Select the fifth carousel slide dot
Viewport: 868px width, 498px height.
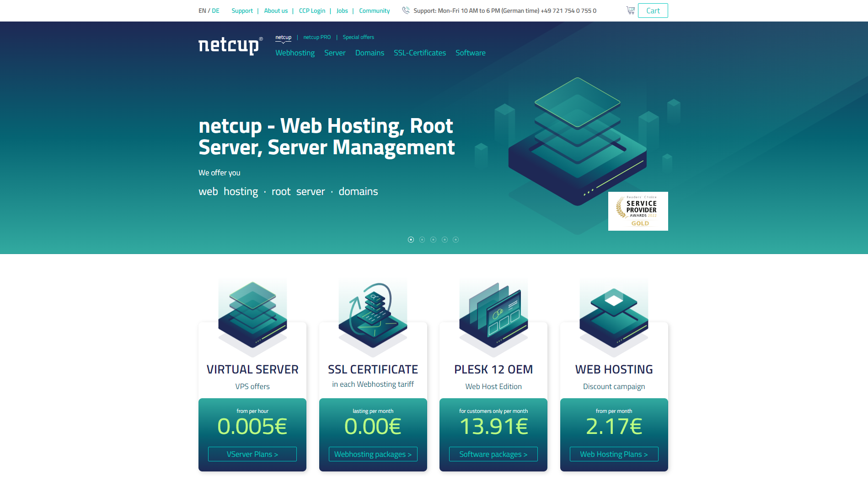pos(455,239)
